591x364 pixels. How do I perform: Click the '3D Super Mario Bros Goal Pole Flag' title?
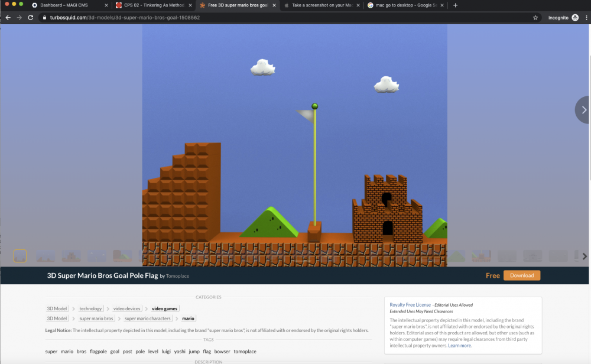pos(102,275)
